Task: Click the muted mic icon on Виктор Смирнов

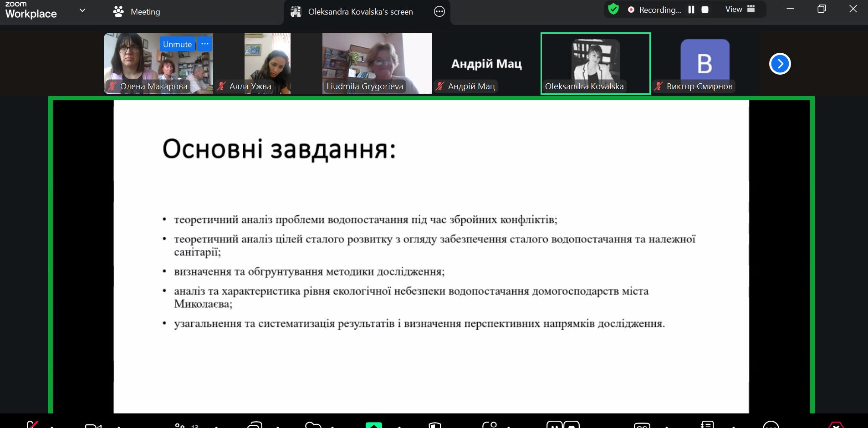Action: tap(659, 86)
